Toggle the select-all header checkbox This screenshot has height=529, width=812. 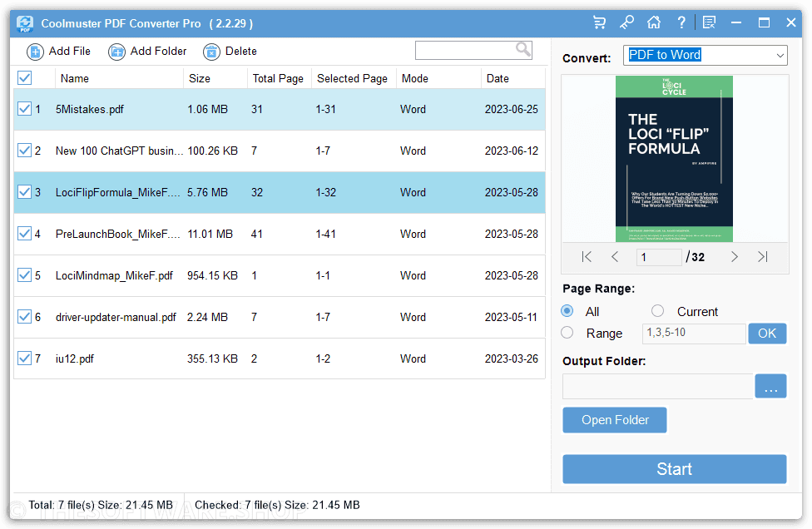(24, 78)
